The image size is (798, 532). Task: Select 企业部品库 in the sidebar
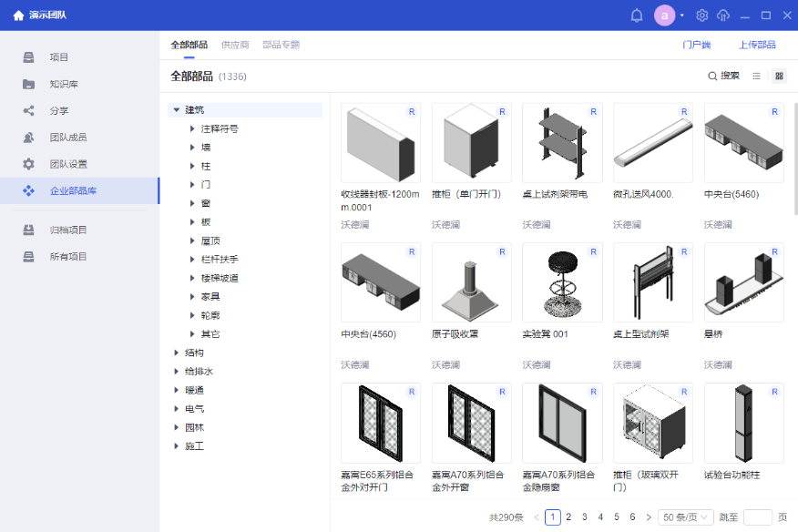tap(80, 190)
